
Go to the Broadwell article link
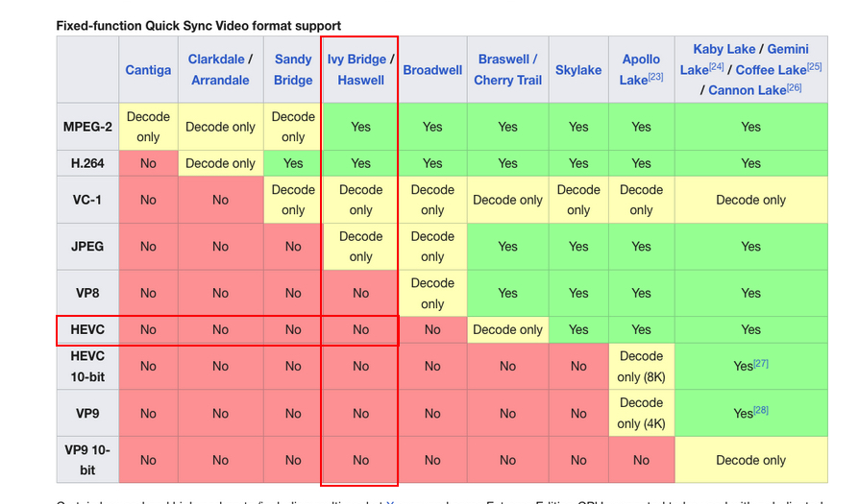[432, 70]
